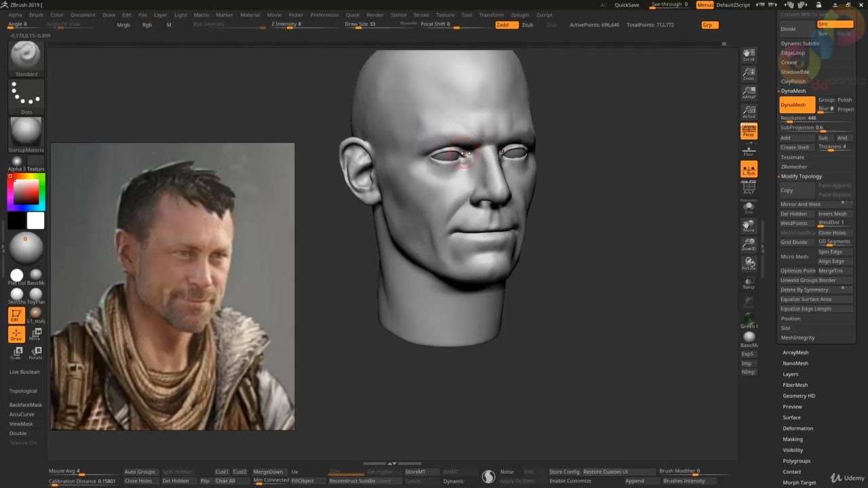The image size is (868, 488).
Task: Select the white secondary color swatch
Action: point(35,220)
